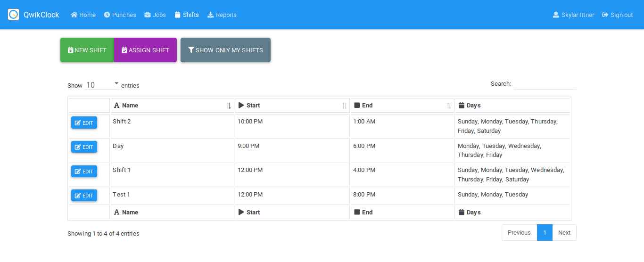Edit the Test 1 row
The image size is (644, 262).
point(84,195)
